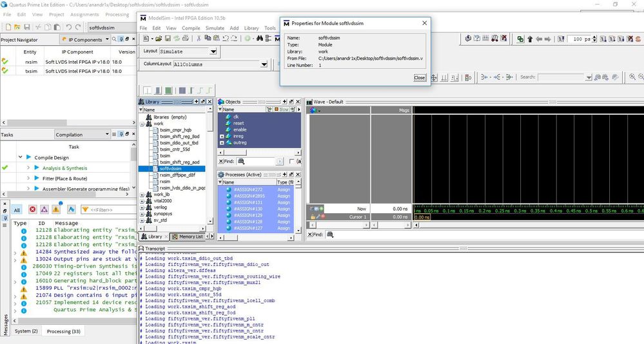
Task: Click the warning message filter icon
Action: coord(57,209)
